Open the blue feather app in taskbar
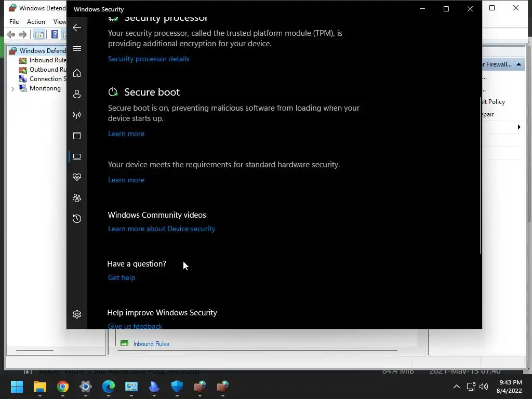 [154, 387]
